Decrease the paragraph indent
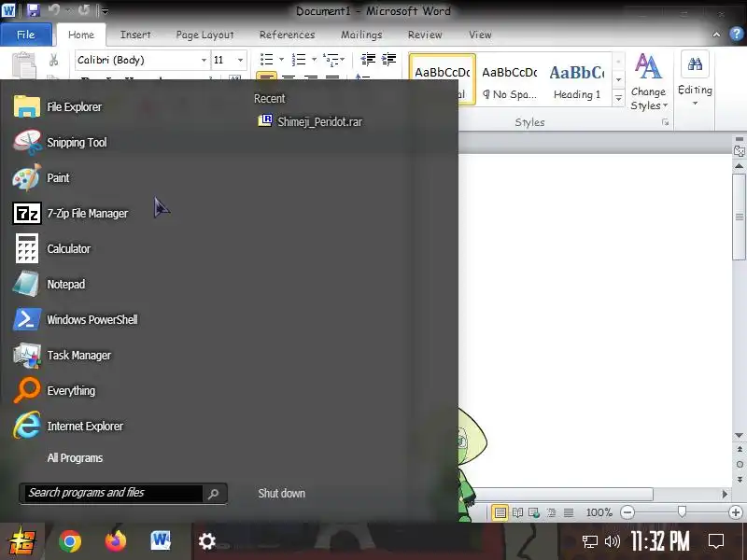 point(367,59)
